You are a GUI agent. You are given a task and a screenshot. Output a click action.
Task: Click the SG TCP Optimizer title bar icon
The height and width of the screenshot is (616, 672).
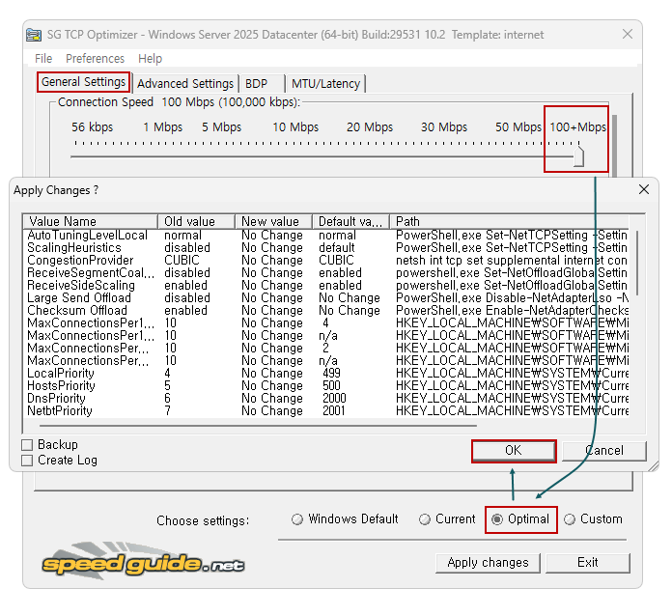point(34,35)
